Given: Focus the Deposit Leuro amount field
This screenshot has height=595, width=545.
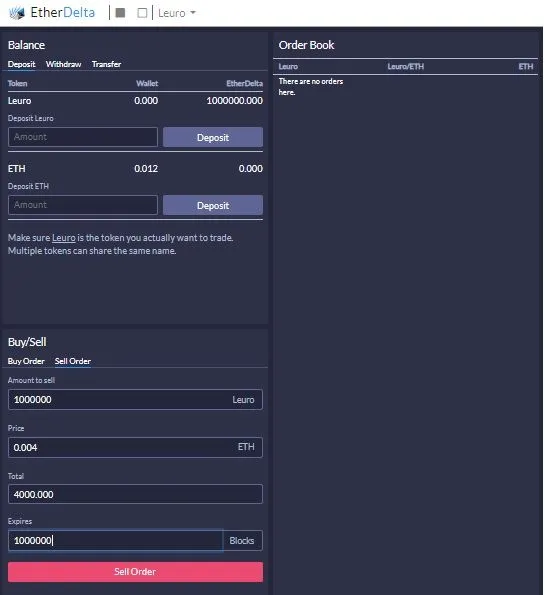Looking at the screenshot, I should [x=83, y=137].
